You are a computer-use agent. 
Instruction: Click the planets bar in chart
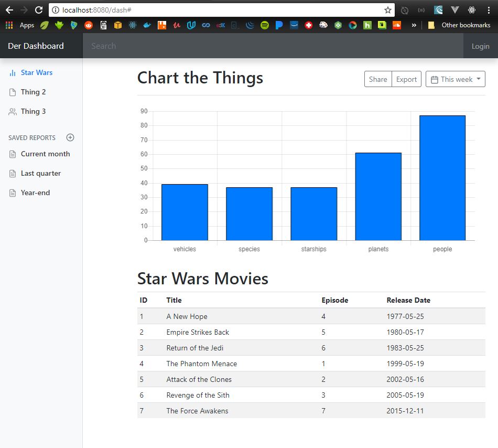378,197
